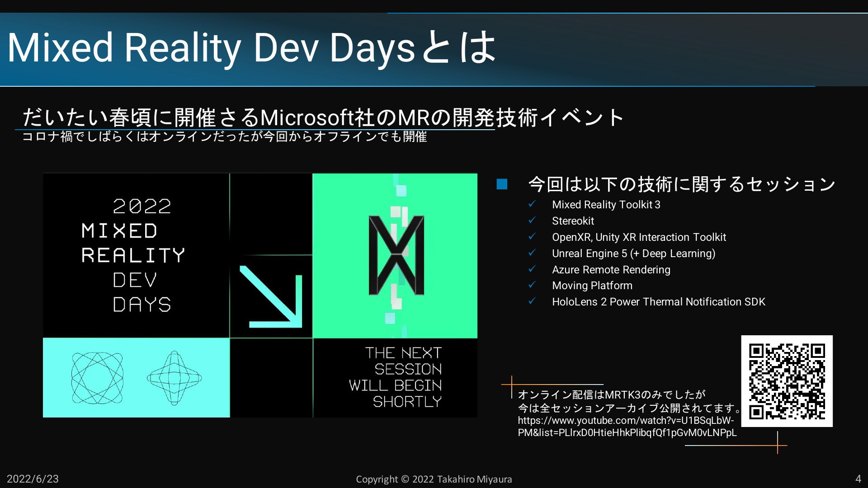The height and width of the screenshot is (488, 868).
Task: Click the checkmark beside Azure Remote Rendering
Action: click(532, 269)
